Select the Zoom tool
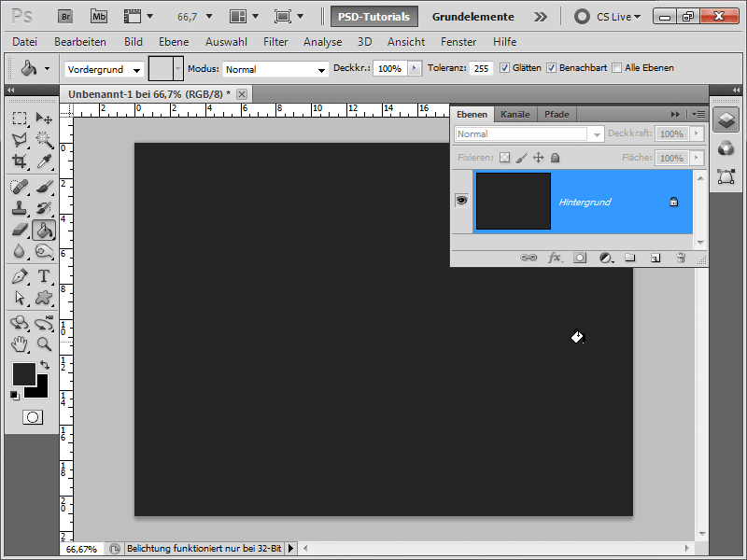The image size is (747, 560). point(44,343)
